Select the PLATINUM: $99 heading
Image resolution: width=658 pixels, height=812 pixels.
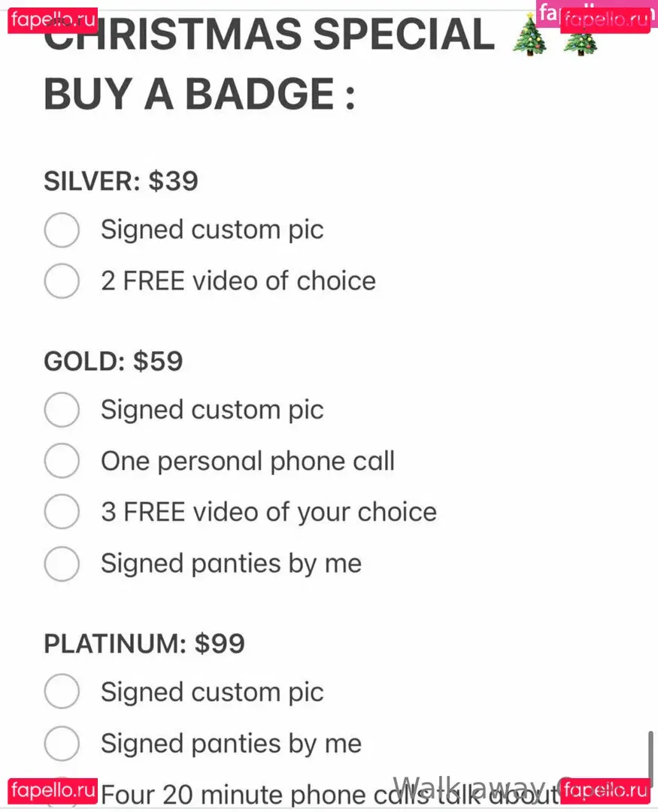tap(144, 644)
